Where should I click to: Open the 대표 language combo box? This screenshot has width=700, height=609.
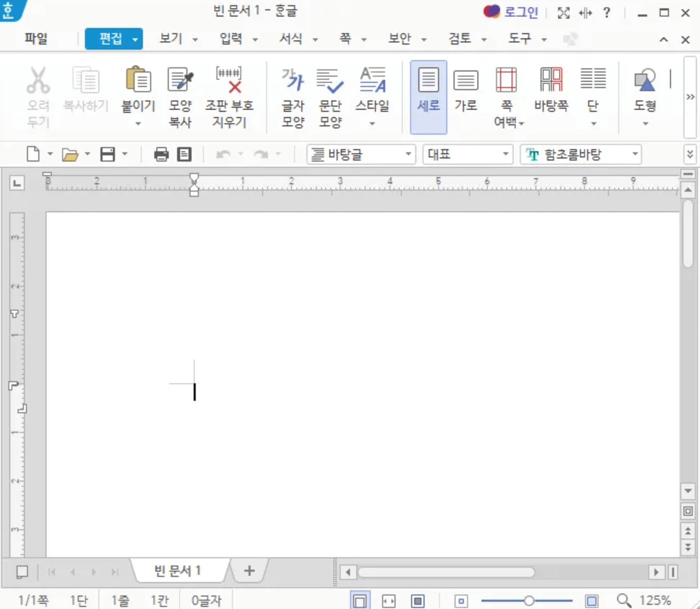468,154
